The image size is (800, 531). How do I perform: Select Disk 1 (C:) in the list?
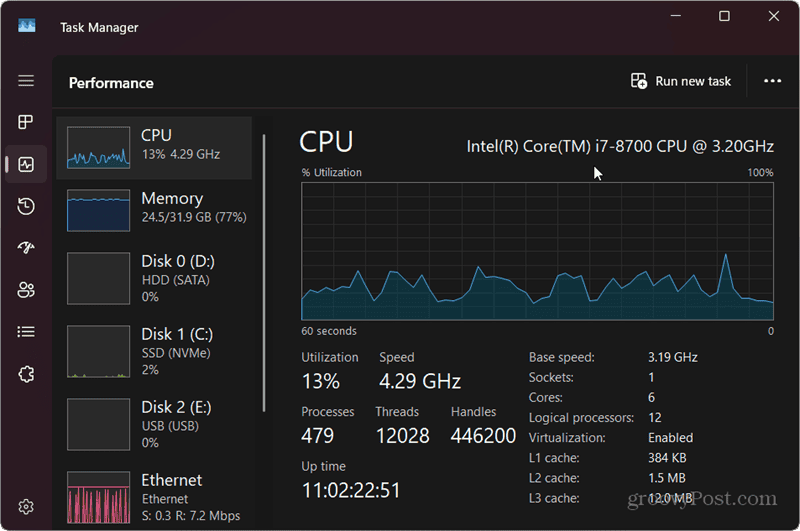coord(154,351)
